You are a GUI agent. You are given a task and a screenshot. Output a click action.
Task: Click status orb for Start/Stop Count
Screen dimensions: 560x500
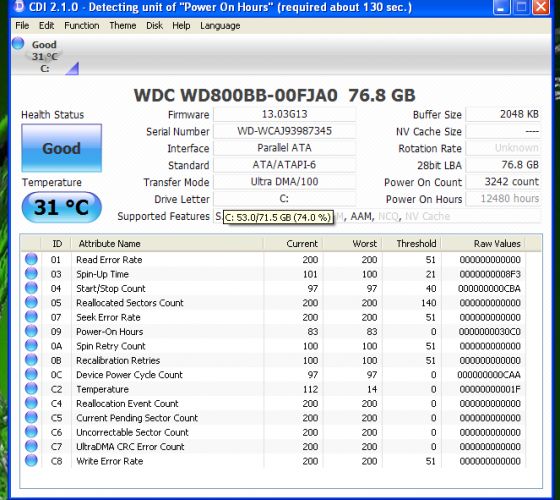[x=31, y=288]
